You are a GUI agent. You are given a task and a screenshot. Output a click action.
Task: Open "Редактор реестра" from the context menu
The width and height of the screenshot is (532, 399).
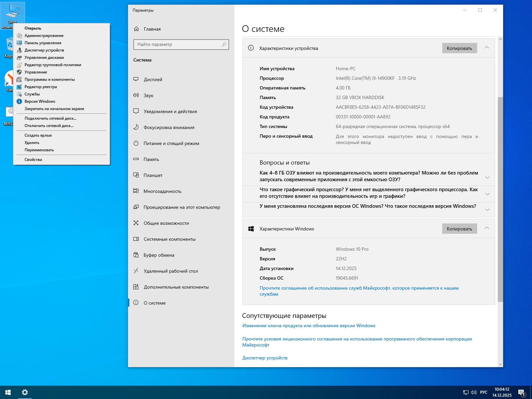(41, 87)
